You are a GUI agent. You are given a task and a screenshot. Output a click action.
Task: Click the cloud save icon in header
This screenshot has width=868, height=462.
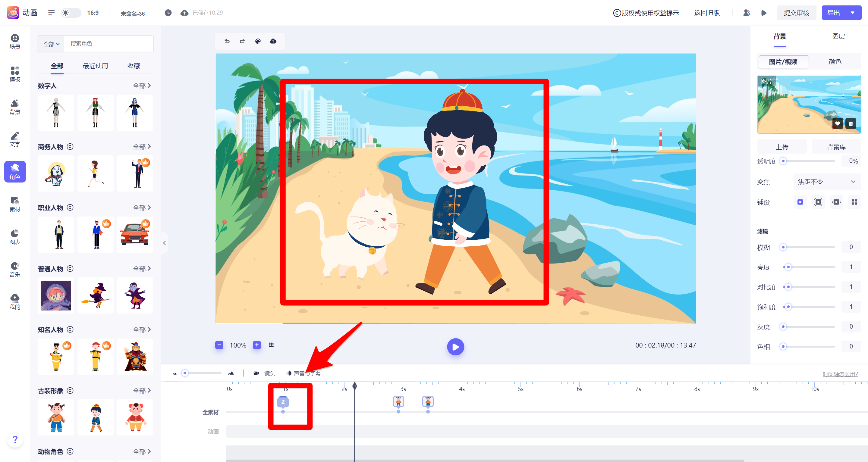pos(184,13)
